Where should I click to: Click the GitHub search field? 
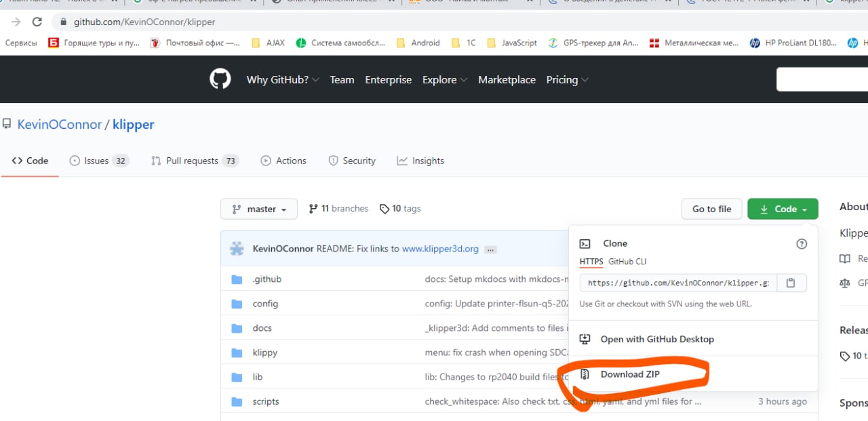click(822, 79)
